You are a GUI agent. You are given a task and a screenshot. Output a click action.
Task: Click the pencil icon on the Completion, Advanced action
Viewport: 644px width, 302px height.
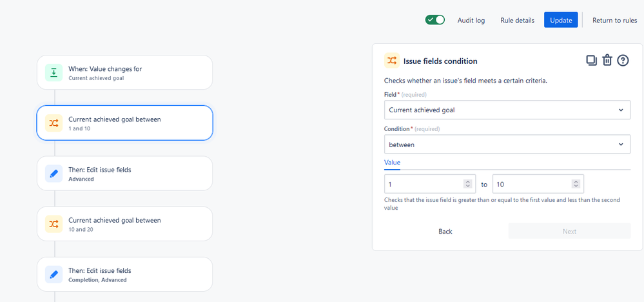point(54,274)
